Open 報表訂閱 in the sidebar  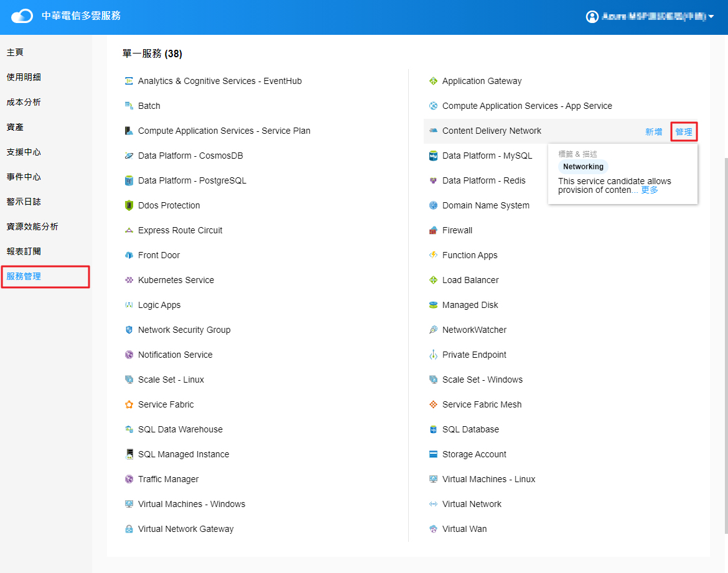(24, 251)
